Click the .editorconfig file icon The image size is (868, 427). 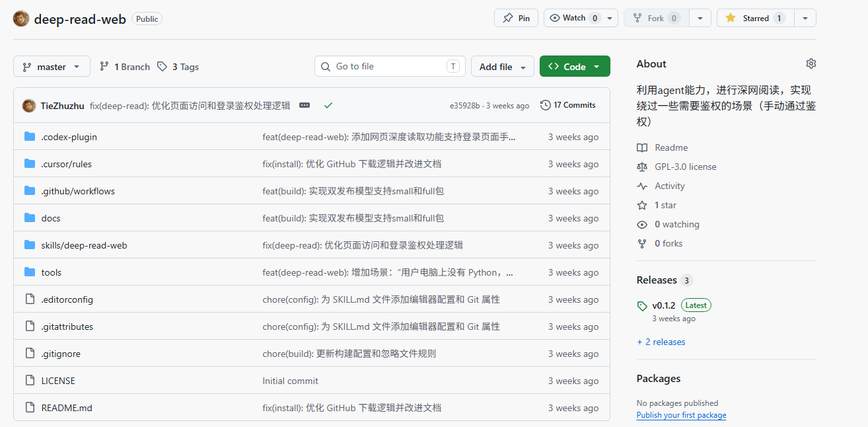click(30, 299)
